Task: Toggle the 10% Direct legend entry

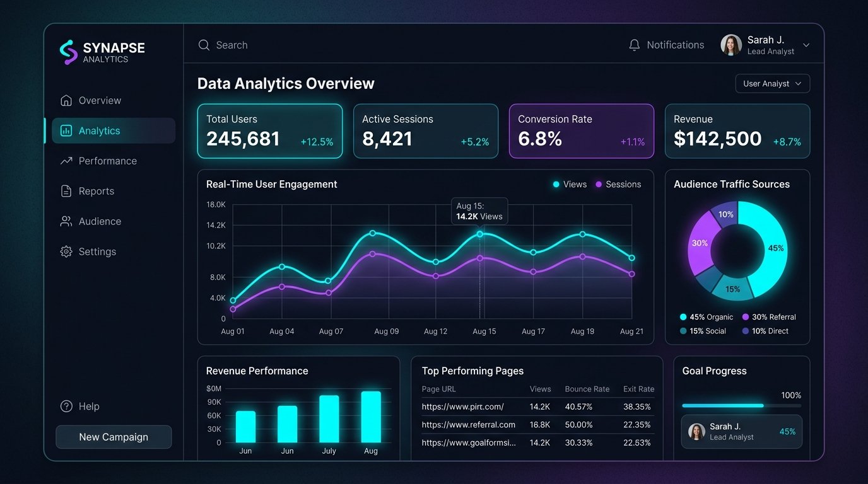Action: [x=765, y=331]
